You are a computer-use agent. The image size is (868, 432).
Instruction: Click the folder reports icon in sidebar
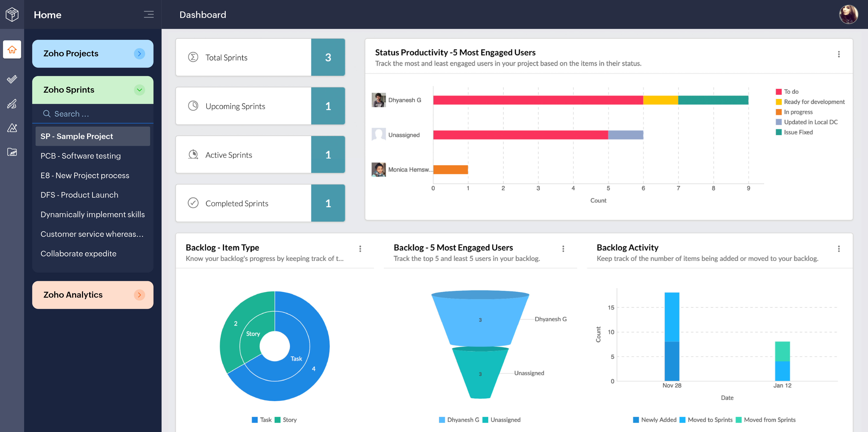tap(12, 152)
